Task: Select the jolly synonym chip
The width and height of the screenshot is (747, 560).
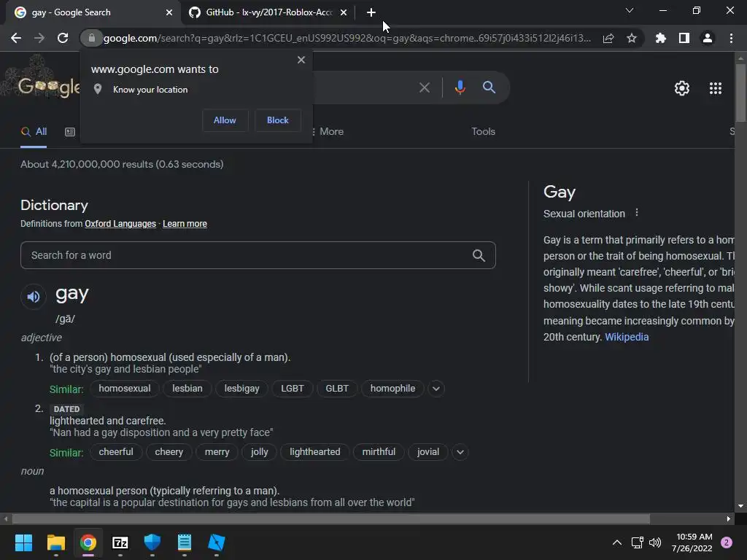Action: (x=259, y=452)
